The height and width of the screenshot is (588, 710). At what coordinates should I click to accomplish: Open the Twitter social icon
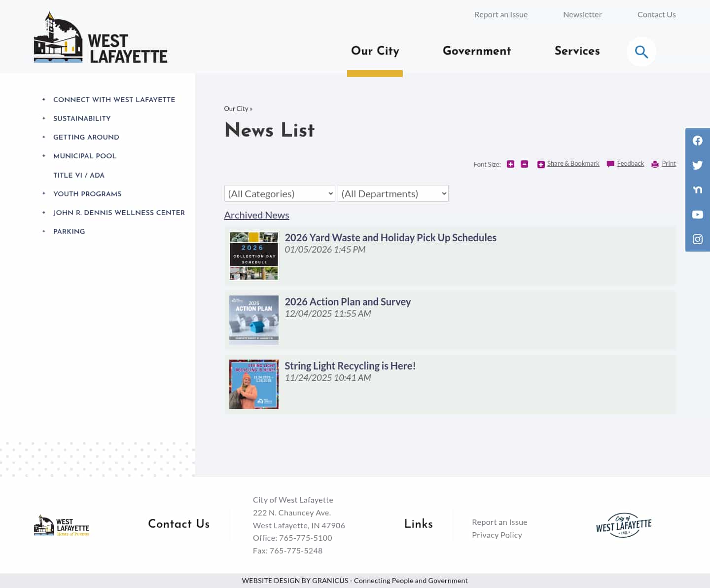697,165
